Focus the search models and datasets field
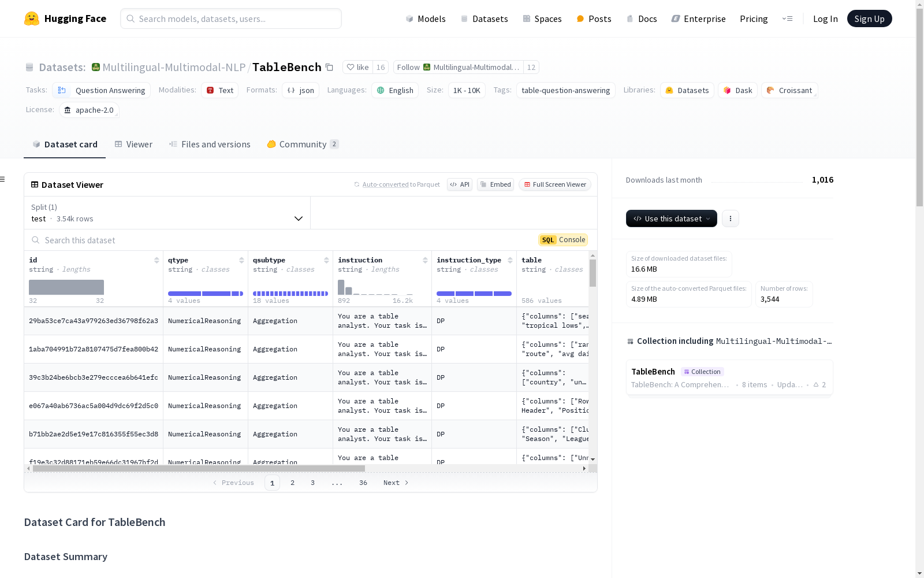Image resolution: width=924 pixels, height=578 pixels. [x=231, y=18]
